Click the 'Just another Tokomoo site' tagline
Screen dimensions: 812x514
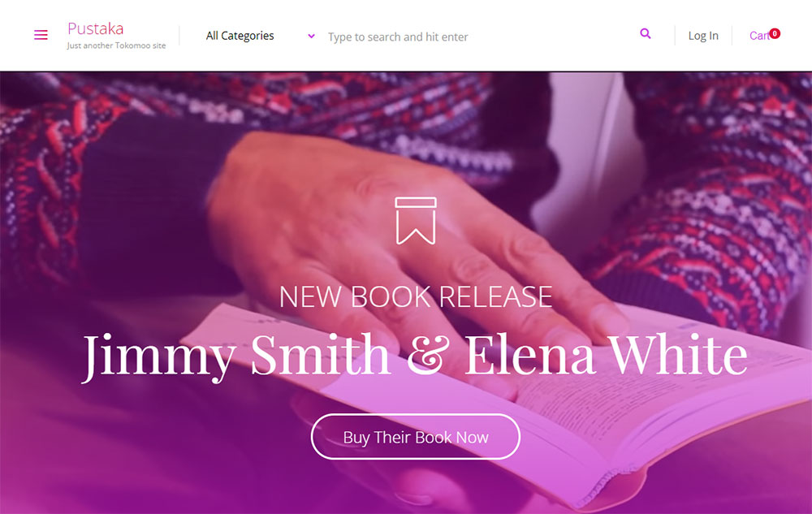click(116, 45)
